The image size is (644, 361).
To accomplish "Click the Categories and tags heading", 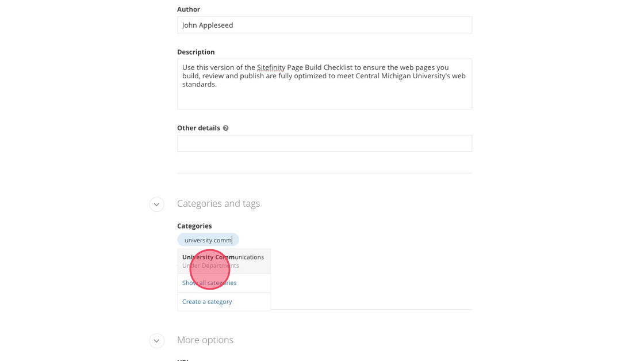I will pos(218,204).
